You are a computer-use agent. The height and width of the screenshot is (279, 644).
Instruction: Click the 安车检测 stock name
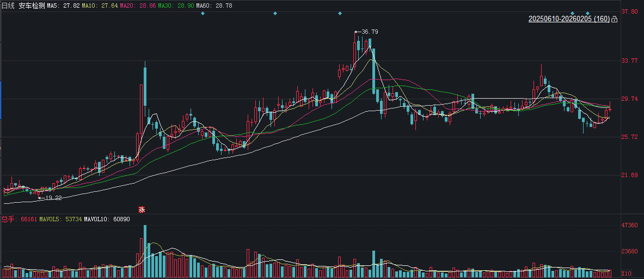click(30, 5)
